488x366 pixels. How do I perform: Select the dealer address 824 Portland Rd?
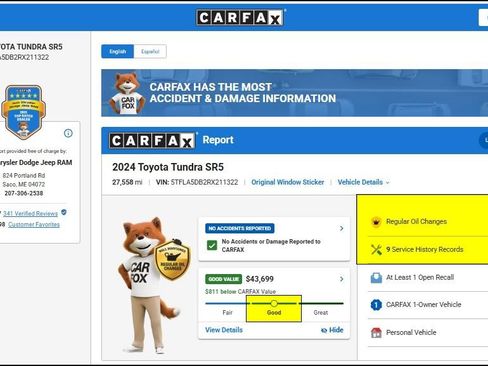pyautogui.click(x=24, y=175)
